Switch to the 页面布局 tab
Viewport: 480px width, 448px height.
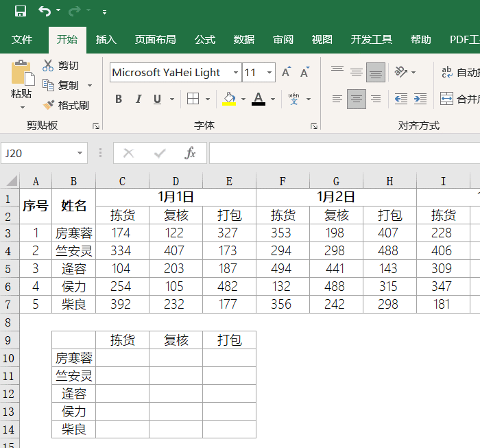click(x=155, y=40)
